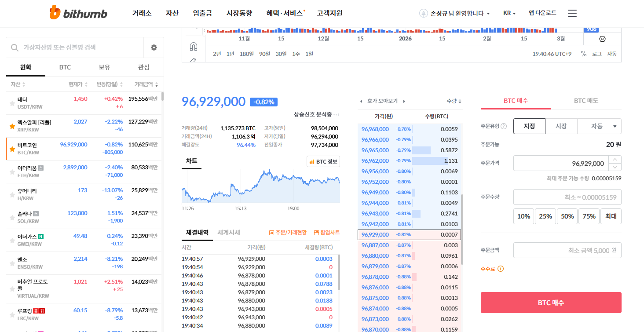Open chart settings via the hexagon gear icon

602,39
